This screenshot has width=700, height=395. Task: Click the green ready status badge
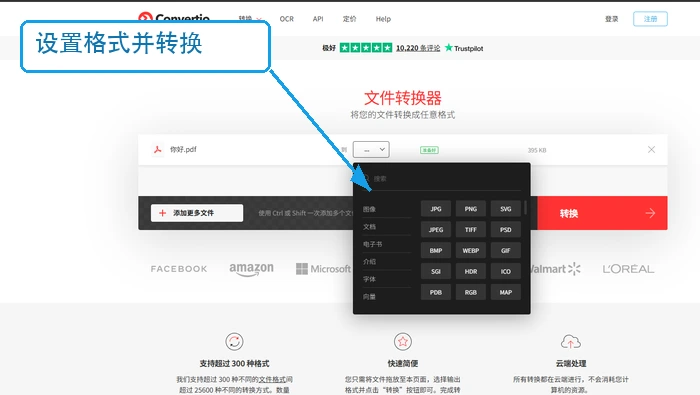click(x=429, y=150)
